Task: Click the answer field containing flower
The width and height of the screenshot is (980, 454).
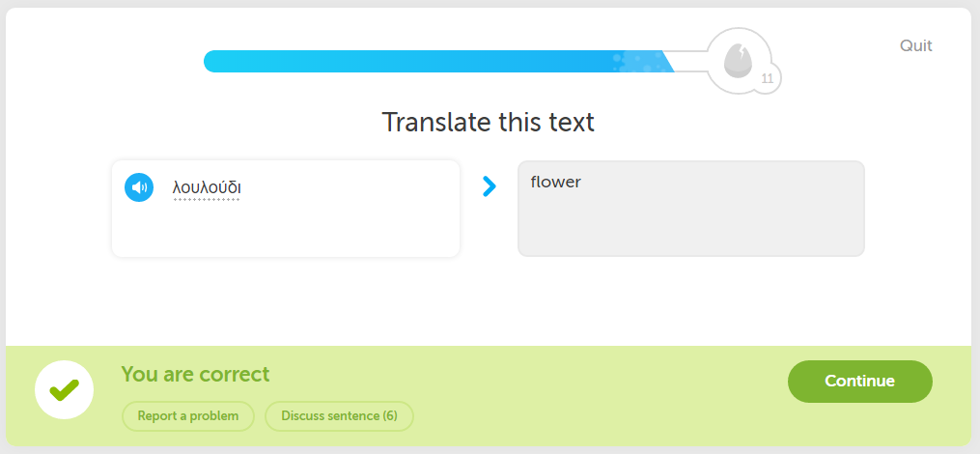Action: click(690, 209)
